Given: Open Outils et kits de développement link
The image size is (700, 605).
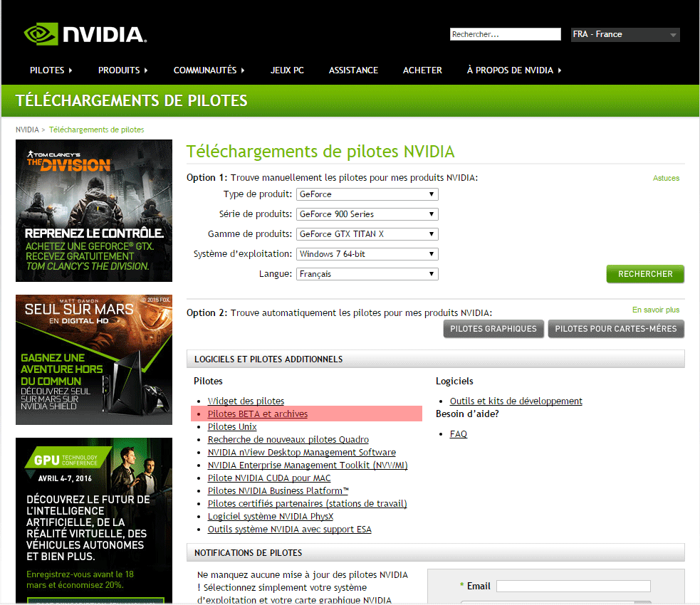Looking at the screenshot, I should [516, 401].
